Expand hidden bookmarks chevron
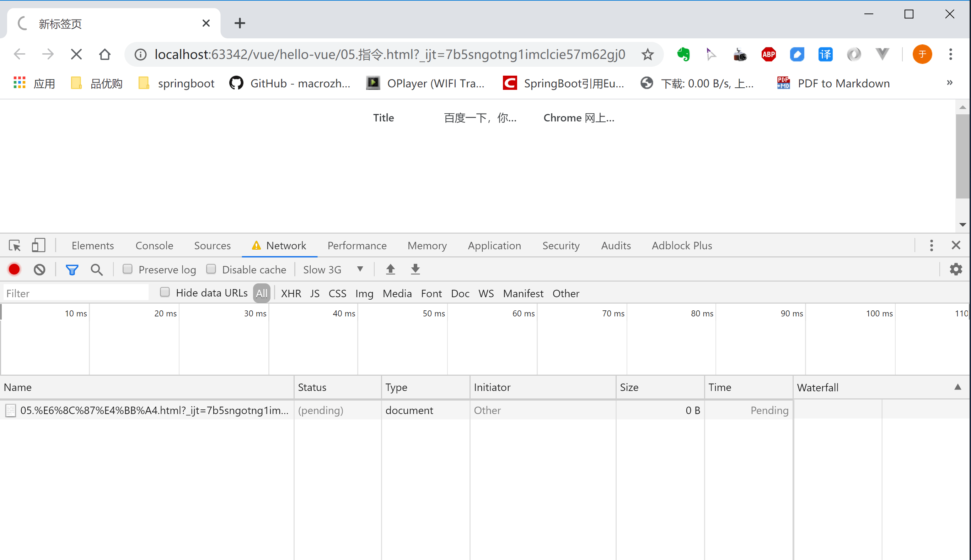The height and width of the screenshot is (560, 971). coord(949,83)
